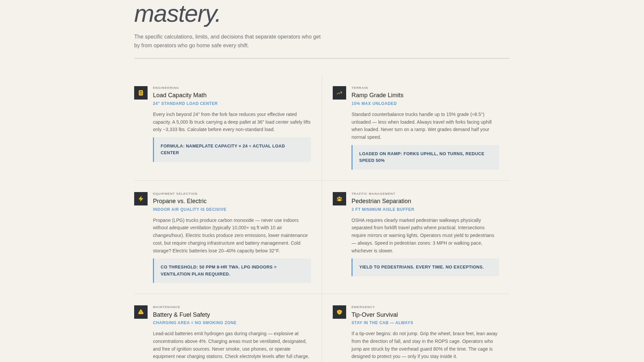Click the trending-up icon beside Ramp Grade Limits
Screen dimensions: 644x362
tap(339, 93)
